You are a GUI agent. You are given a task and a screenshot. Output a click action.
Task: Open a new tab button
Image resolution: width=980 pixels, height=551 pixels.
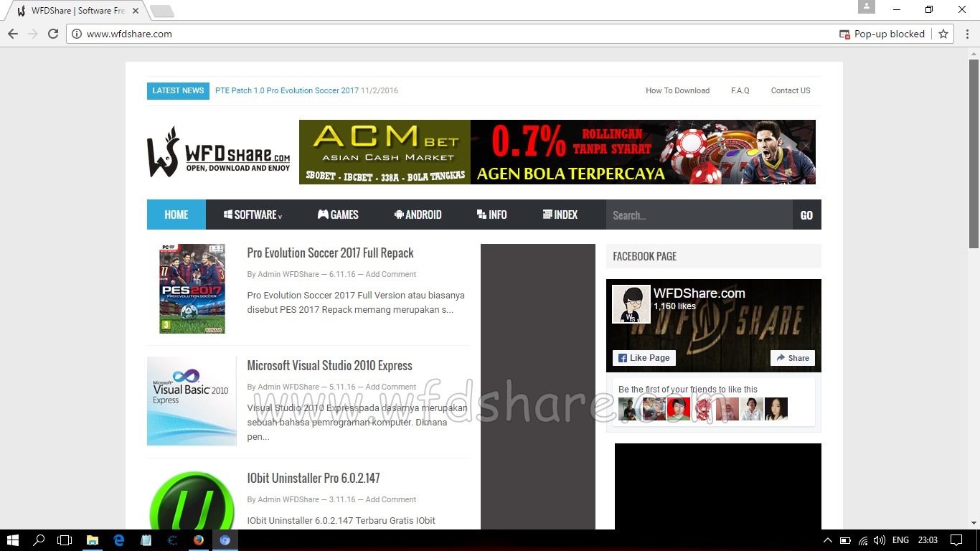coord(162,11)
